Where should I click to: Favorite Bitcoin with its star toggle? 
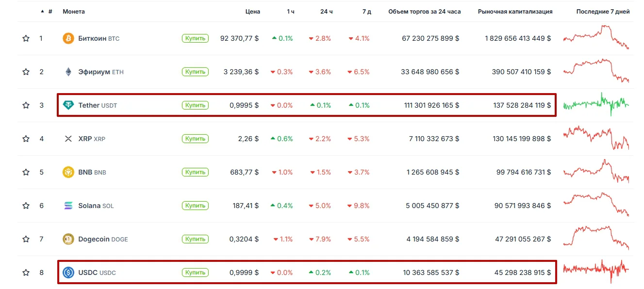point(26,38)
